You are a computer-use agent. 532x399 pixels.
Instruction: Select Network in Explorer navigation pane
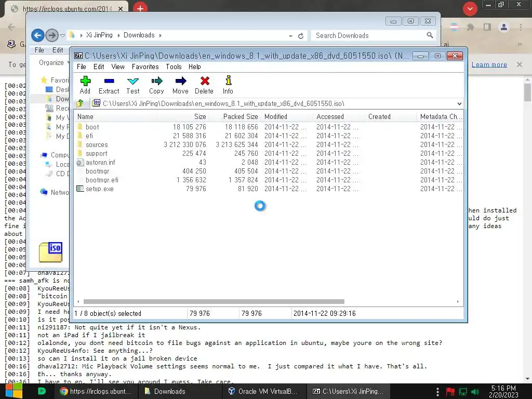55,192
